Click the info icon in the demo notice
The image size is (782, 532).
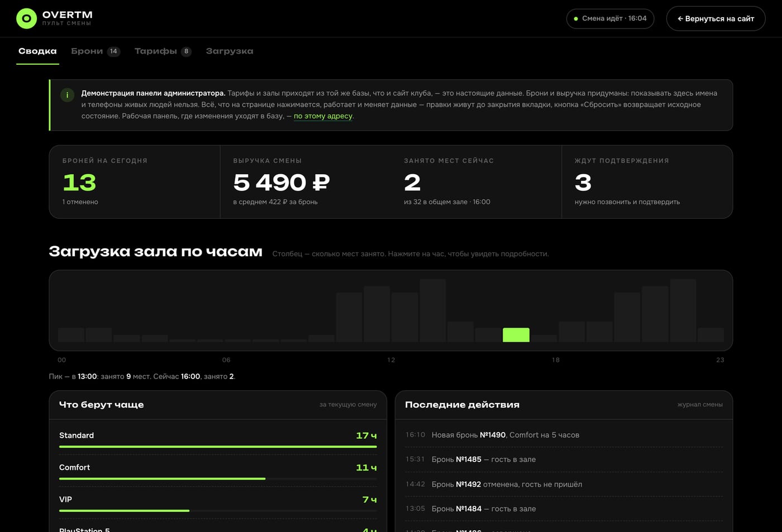click(67, 95)
